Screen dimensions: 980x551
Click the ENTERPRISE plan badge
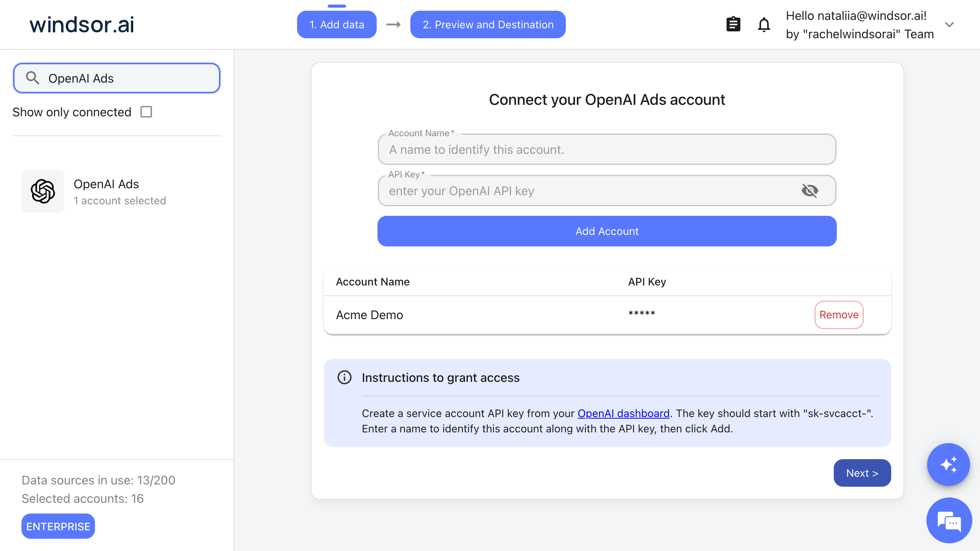click(58, 527)
